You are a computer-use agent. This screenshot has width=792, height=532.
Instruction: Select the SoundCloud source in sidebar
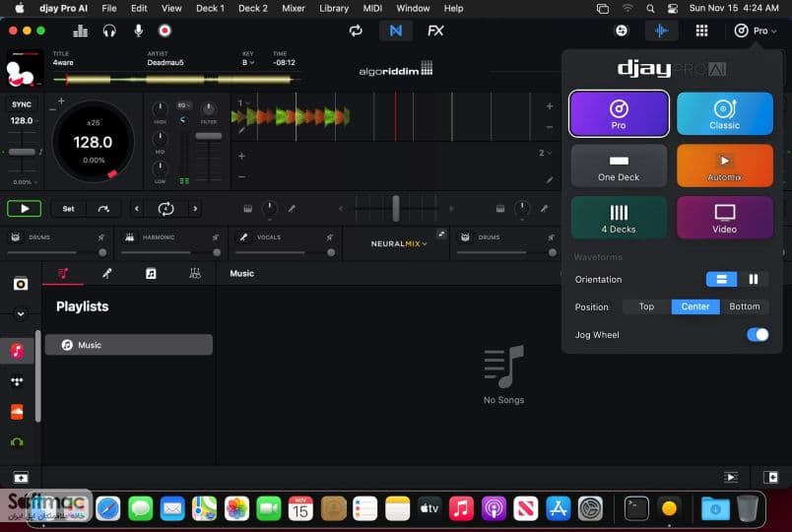click(x=17, y=412)
